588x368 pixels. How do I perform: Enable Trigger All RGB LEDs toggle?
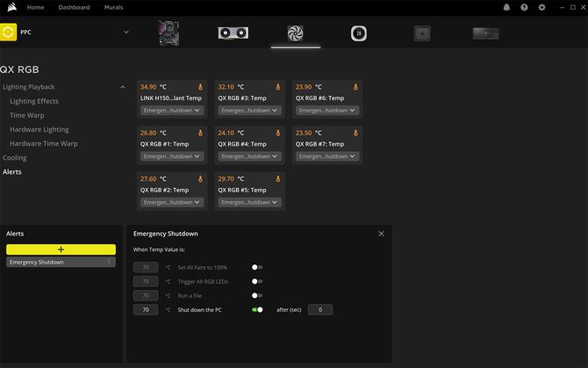pyautogui.click(x=257, y=281)
